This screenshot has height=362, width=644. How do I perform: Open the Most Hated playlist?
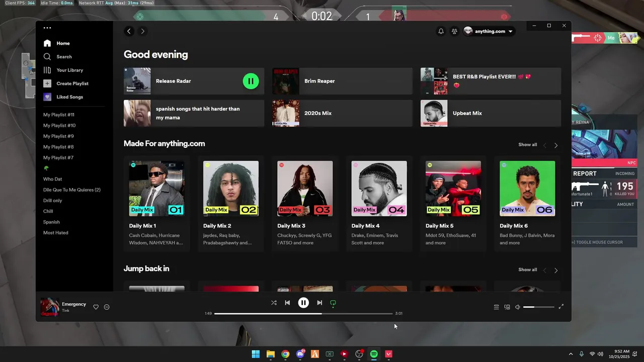[x=56, y=233]
